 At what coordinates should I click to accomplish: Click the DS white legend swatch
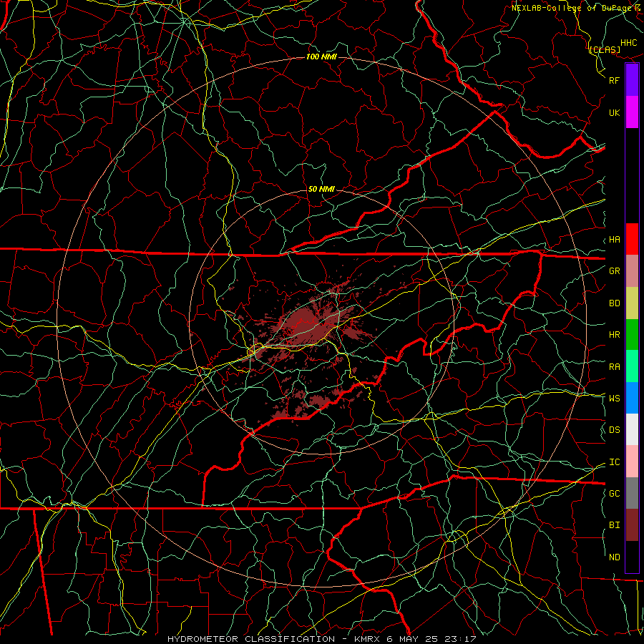632,429
